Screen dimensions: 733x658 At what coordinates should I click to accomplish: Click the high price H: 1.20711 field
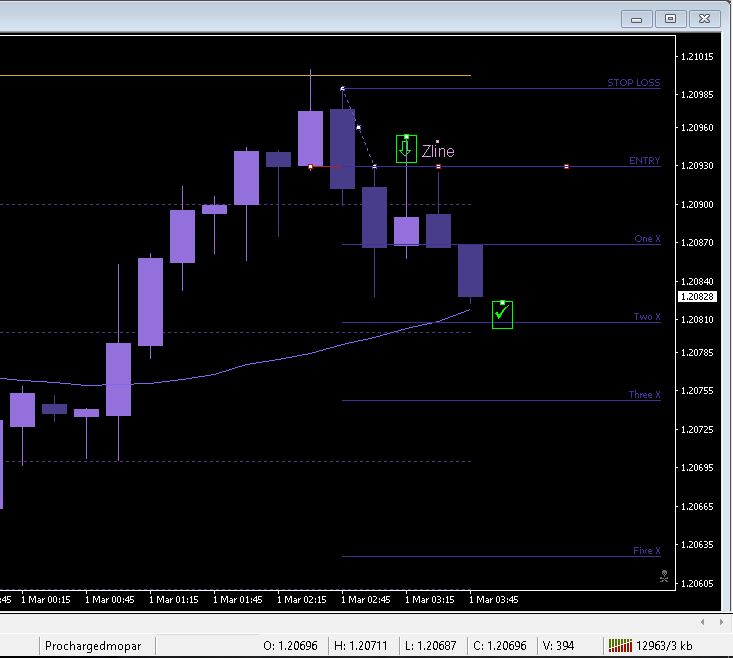pos(360,646)
